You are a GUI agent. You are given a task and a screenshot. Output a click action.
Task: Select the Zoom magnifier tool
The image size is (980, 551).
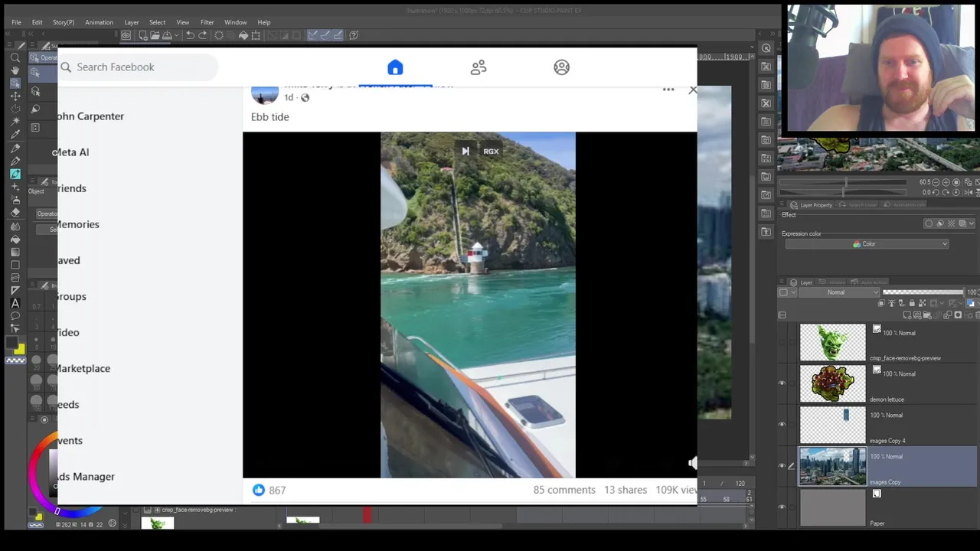tap(15, 57)
